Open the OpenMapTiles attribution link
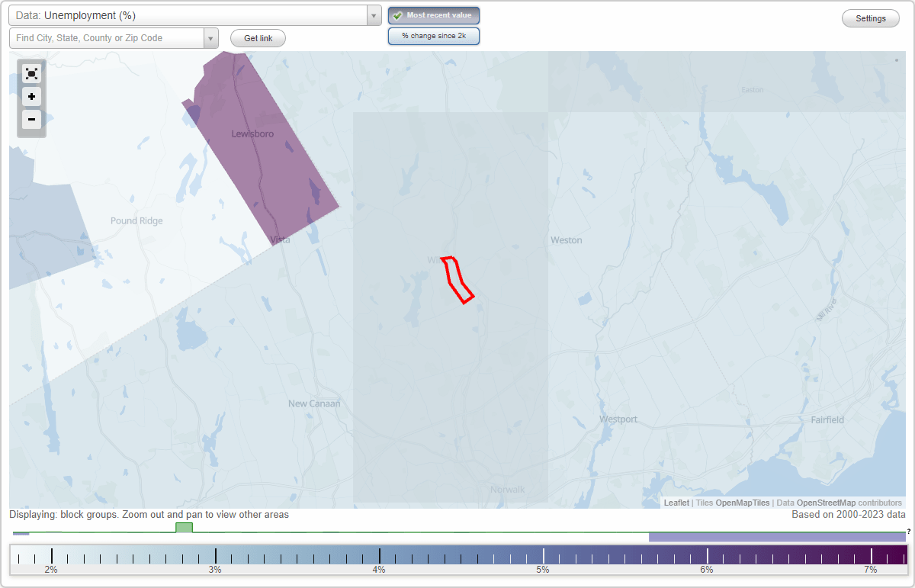Image resolution: width=915 pixels, height=588 pixels. tap(743, 503)
